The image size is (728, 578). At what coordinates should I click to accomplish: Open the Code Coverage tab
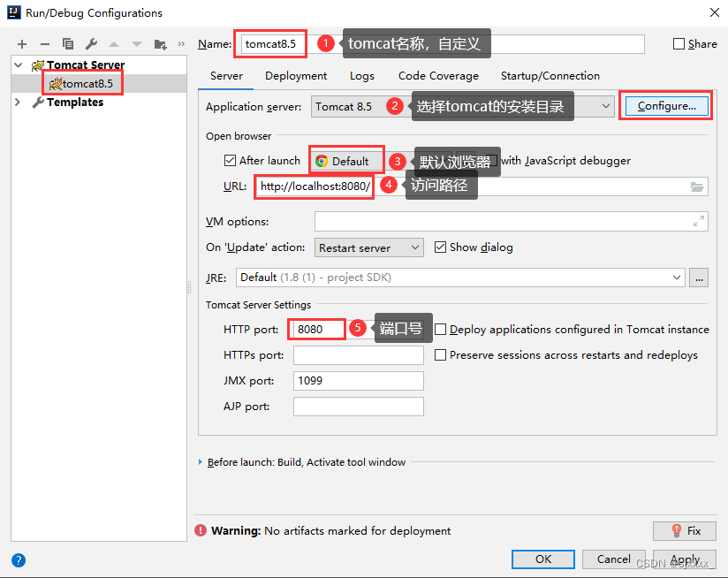438,76
